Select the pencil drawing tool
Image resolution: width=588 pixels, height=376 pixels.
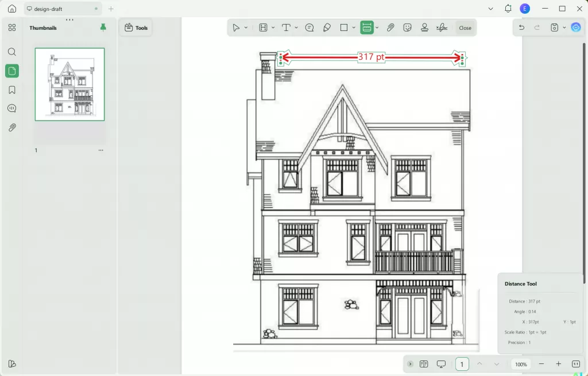(x=327, y=28)
